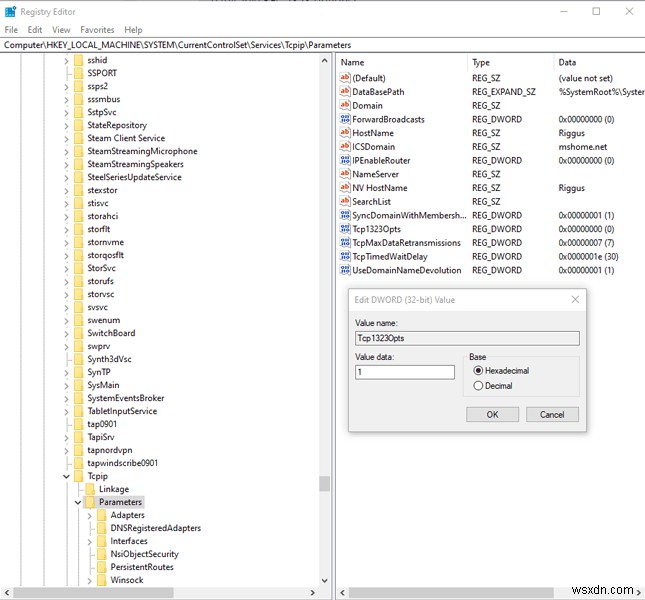The image size is (645, 600).
Task: Click the folder icon of tapnordvpn key
Action: point(79,450)
